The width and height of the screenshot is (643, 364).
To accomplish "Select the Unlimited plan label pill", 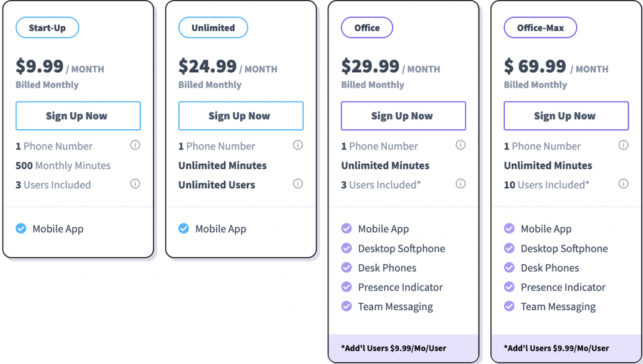I will click(213, 28).
